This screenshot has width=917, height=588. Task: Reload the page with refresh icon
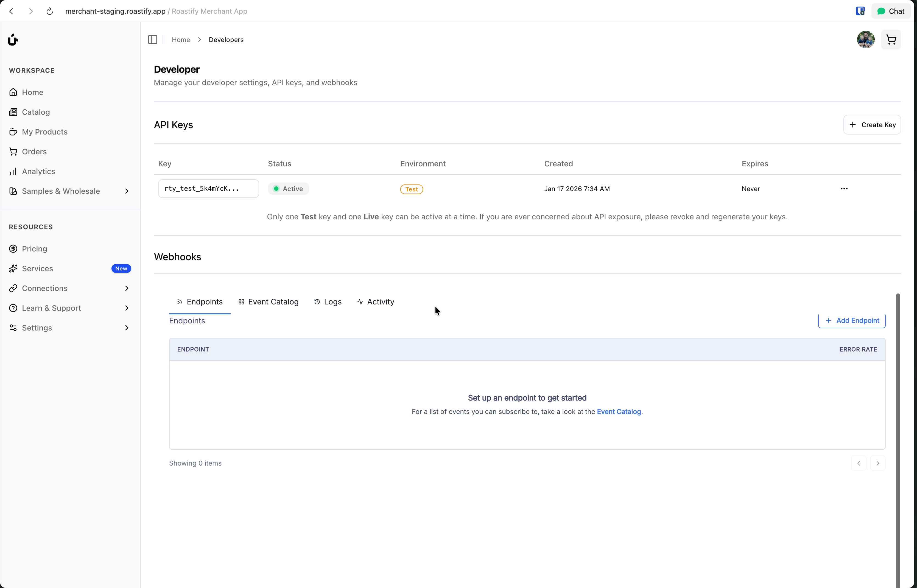50,12
